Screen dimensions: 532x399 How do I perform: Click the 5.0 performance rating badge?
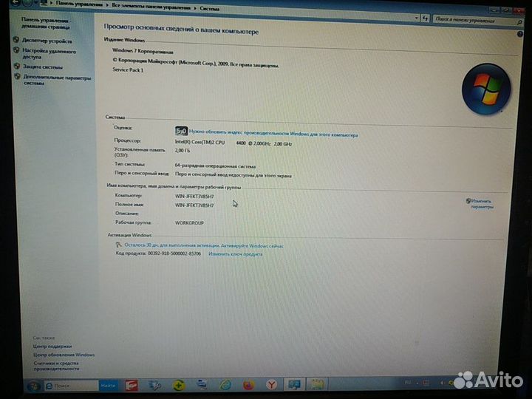point(181,130)
